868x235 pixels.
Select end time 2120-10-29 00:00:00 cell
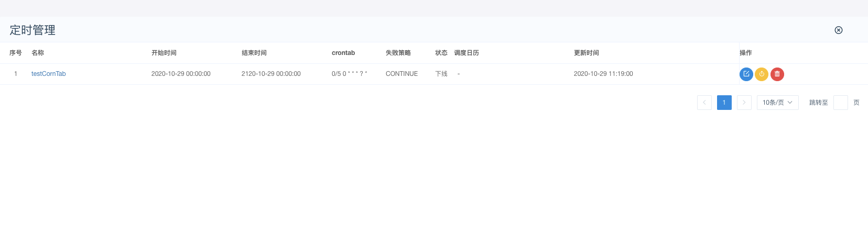[x=271, y=74]
